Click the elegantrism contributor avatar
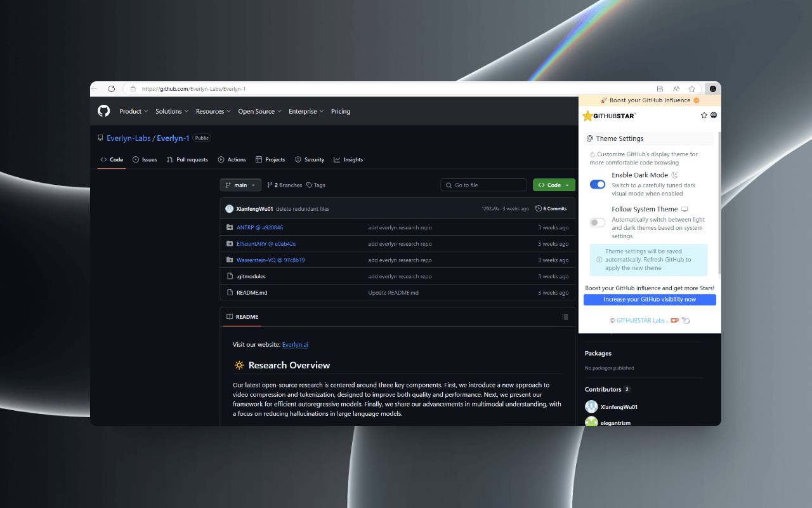This screenshot has height=508, width=812. 591,422
